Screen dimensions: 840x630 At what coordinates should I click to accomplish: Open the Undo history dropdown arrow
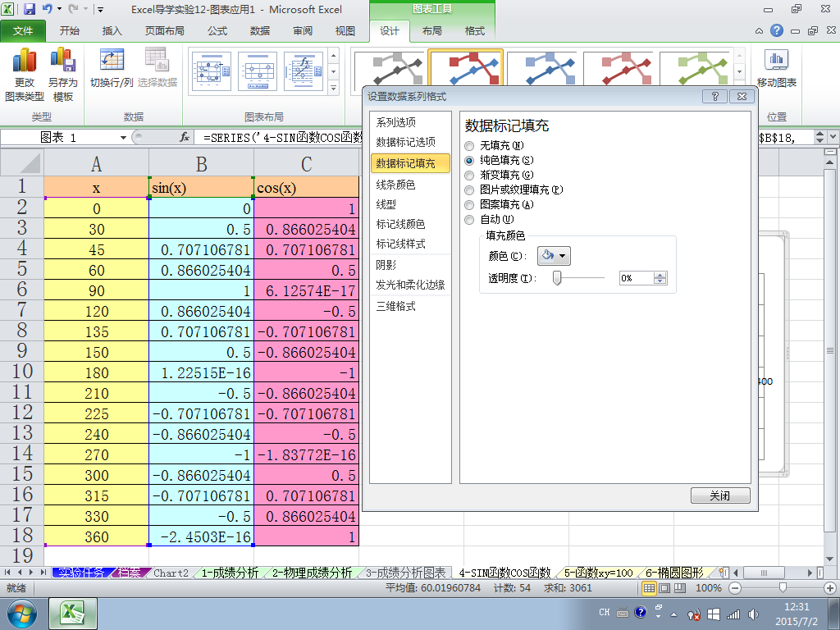59,9
